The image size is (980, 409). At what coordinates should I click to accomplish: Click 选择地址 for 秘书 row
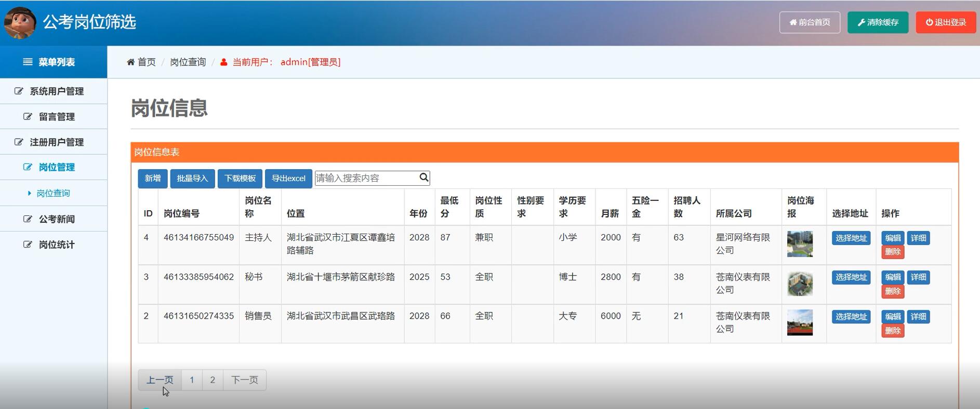coord(851,277)
